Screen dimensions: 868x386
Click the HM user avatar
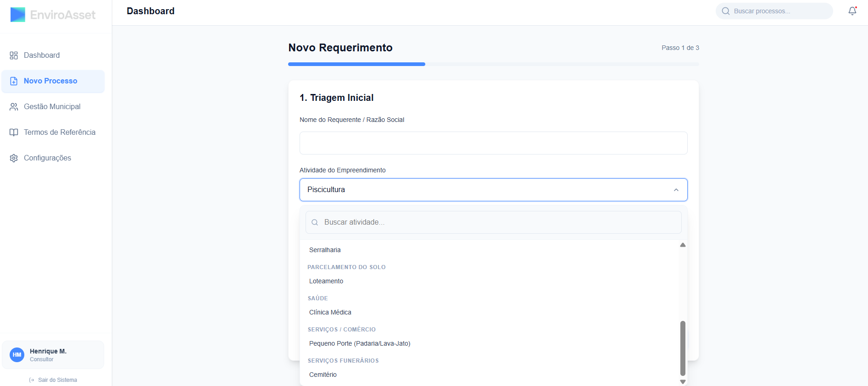(x=17, y=355)
